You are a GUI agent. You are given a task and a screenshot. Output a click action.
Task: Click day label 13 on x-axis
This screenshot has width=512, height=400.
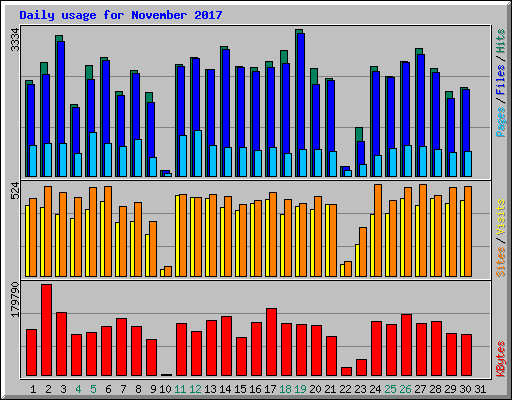210,389
